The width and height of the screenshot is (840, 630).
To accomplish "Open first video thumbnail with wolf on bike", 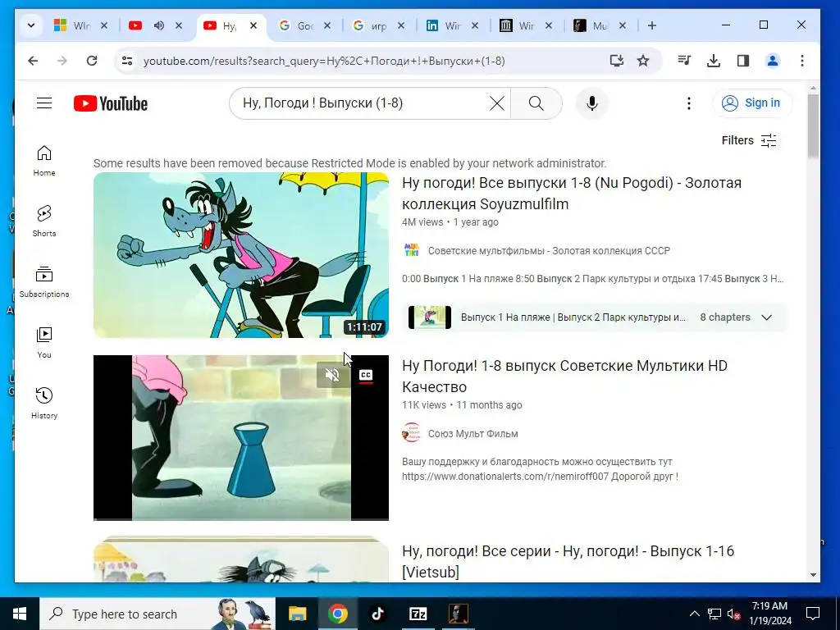I will [x=241, y=254].
